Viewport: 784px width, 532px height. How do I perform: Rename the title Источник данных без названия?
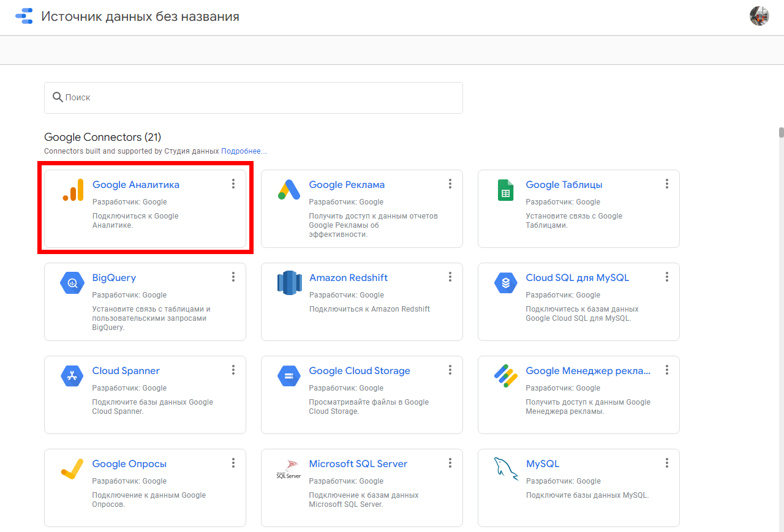[140, 17]
